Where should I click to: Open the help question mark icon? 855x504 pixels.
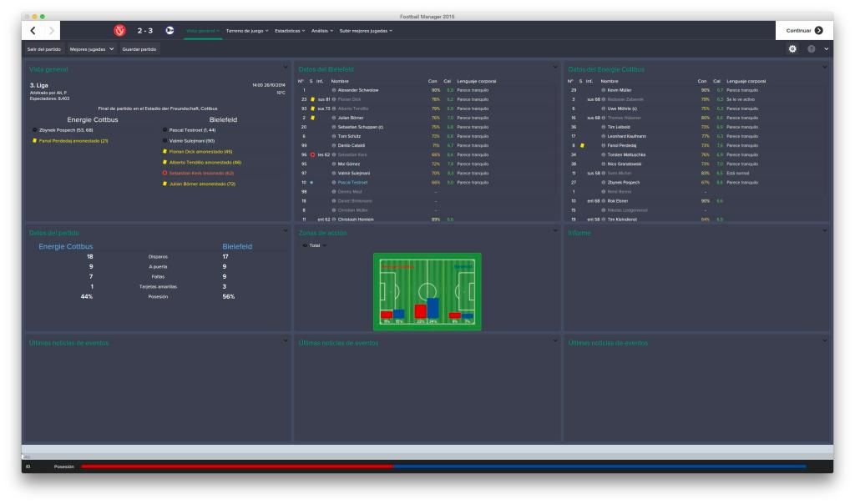tap(812, 49)
